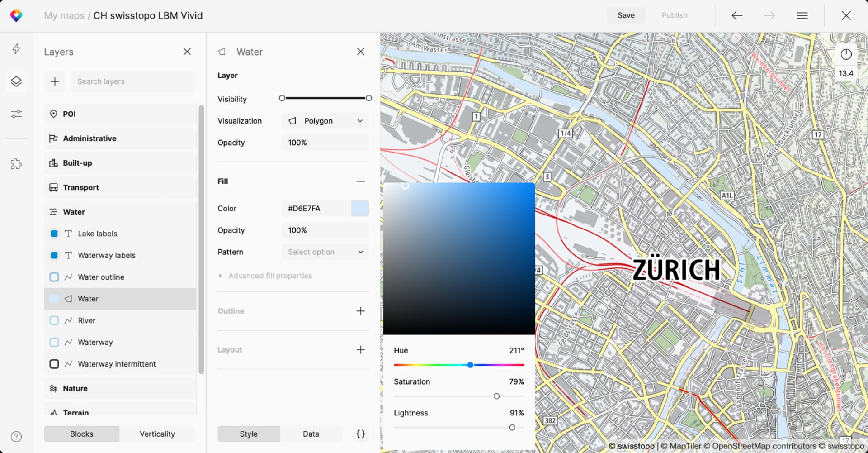Close the Layers panel
868x453 pixels.
(x=187, y=52)
